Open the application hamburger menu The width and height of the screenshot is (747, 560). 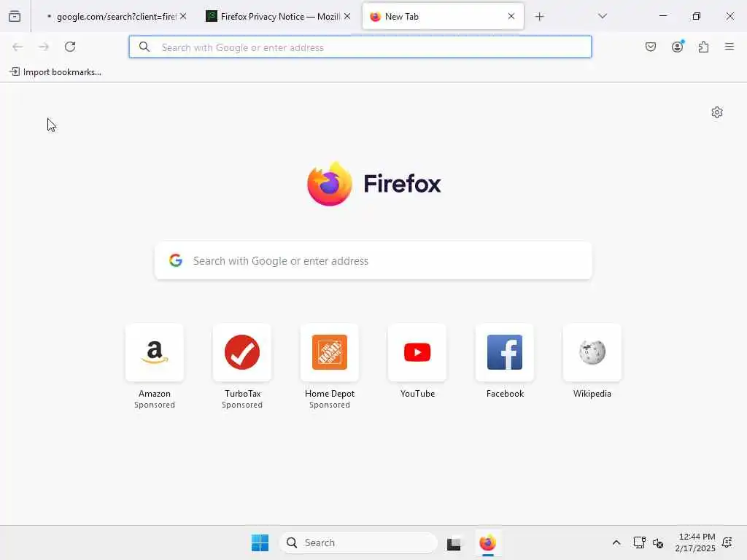click(729, 47)
